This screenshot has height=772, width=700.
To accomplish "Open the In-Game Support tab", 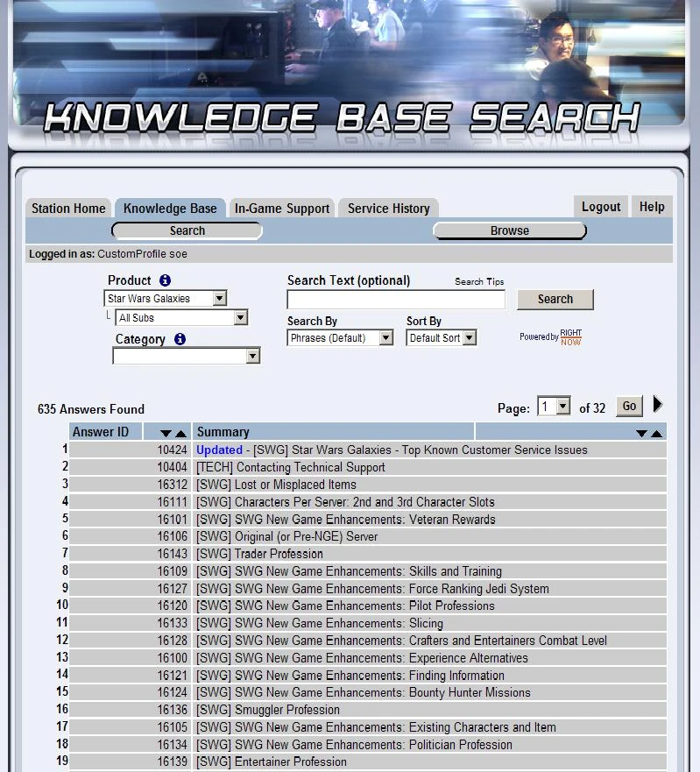I will [x=282, y=209].
